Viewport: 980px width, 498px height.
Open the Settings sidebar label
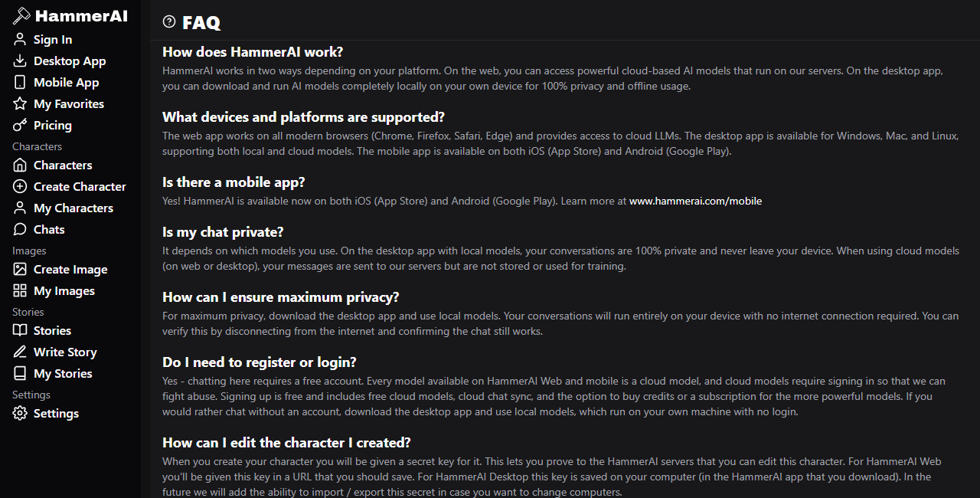point(56,414)
